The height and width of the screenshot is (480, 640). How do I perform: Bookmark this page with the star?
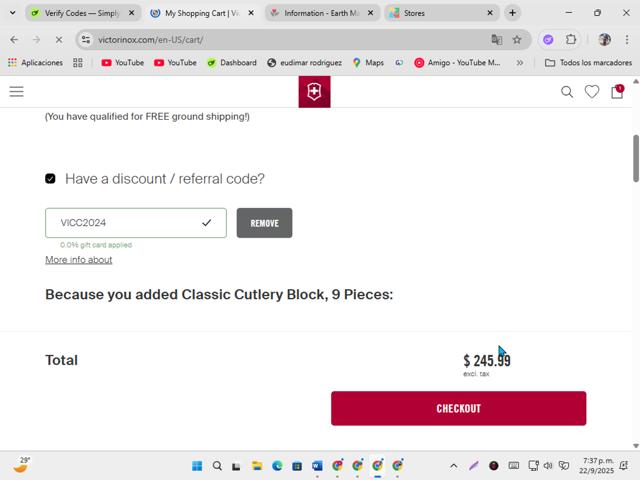pyautogui.click(x=517, y=40)
